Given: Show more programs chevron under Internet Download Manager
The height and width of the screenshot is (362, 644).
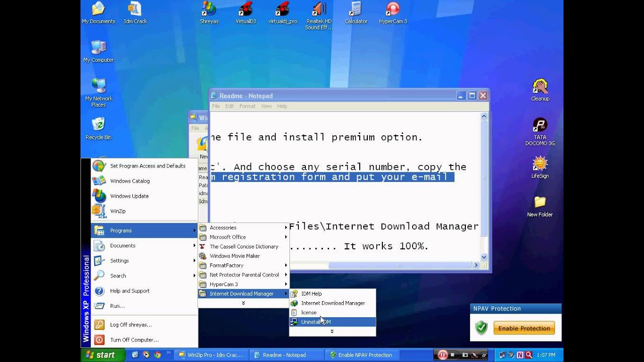Looking at the screenshot, I should point(244,303).
